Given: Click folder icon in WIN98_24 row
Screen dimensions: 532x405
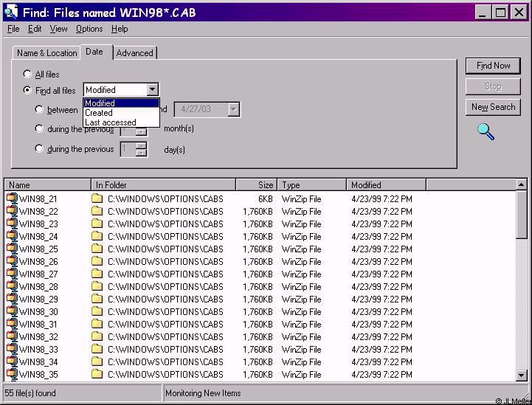Looking at the screenshot, I should 97,236.
